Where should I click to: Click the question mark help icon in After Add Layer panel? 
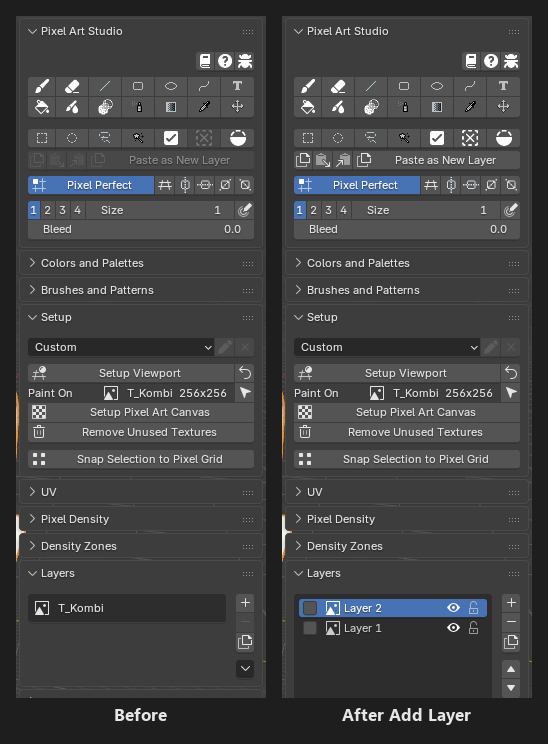pyautogui.click(x=491, y=61)
